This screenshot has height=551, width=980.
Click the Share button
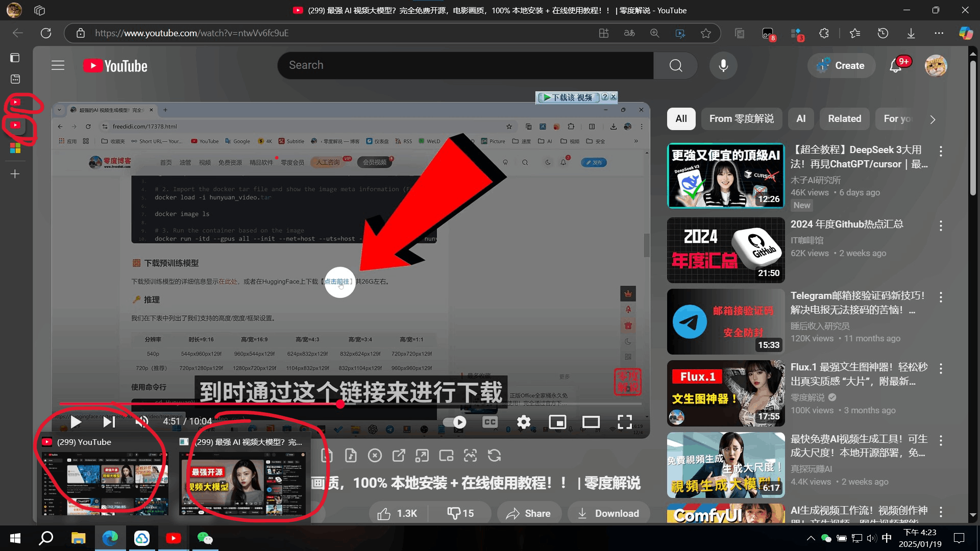pos(529,513)
